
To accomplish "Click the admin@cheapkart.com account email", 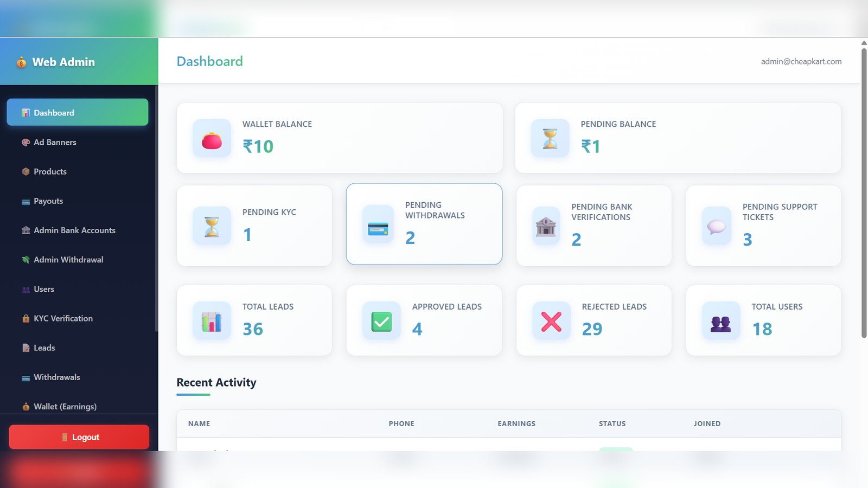I will (801, 61).
